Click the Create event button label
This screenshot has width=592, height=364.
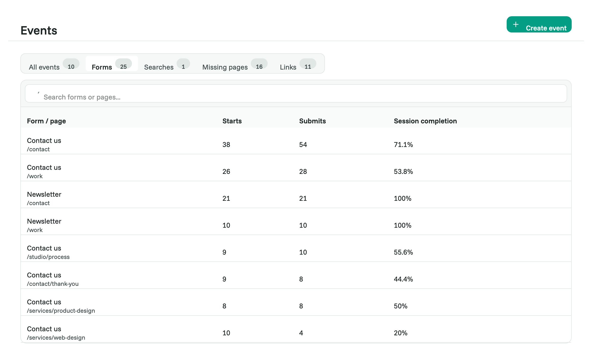click(x=546, y=28)
